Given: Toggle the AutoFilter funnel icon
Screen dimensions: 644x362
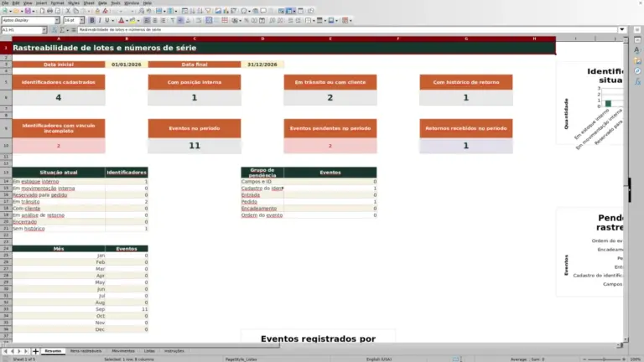Looking at the screenshot, I should pyautogui.click(x=208, y=11).
